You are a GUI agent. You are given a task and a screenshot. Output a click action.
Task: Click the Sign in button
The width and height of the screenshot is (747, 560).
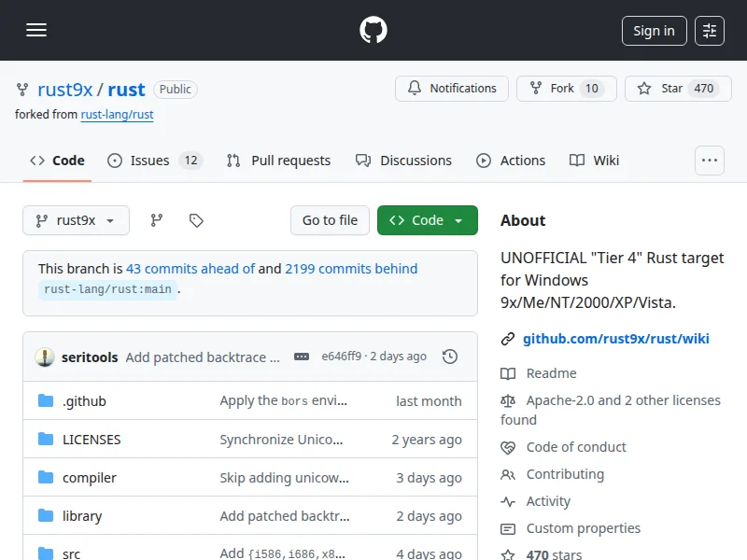(x=654, y=31)
